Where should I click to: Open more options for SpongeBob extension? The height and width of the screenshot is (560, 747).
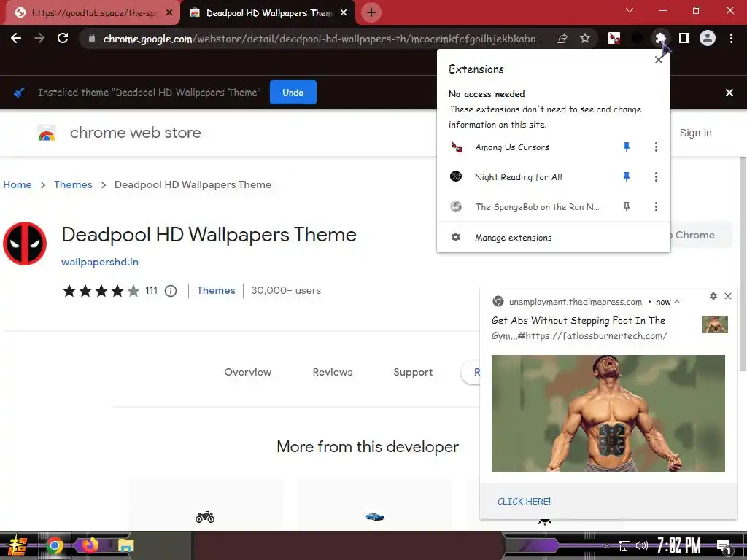(x=656, y=206)
